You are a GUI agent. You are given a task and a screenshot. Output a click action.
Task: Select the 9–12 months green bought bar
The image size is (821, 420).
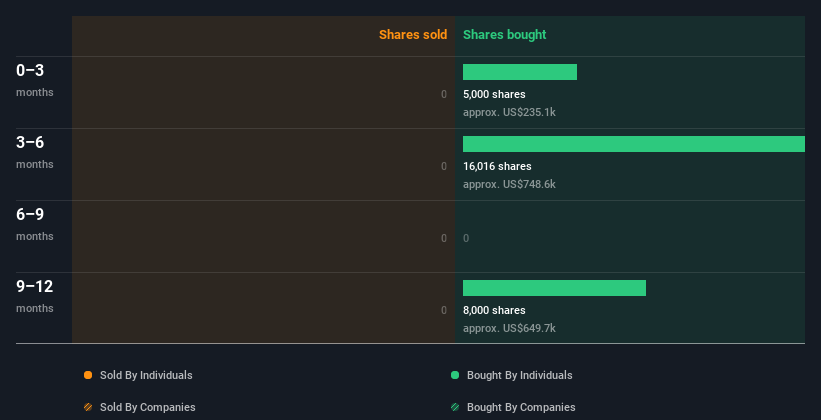tap(554, 288)
